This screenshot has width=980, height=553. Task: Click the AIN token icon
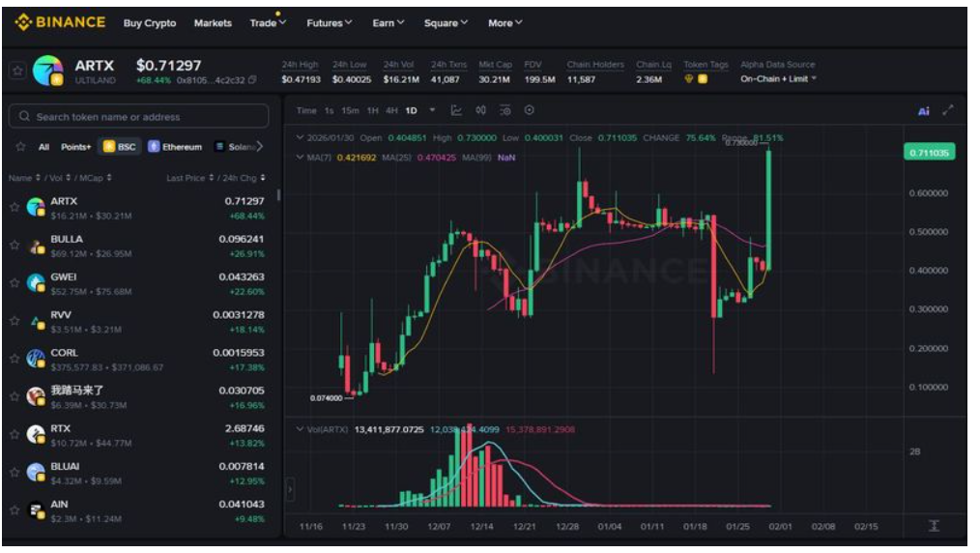(x=37, y=510)
